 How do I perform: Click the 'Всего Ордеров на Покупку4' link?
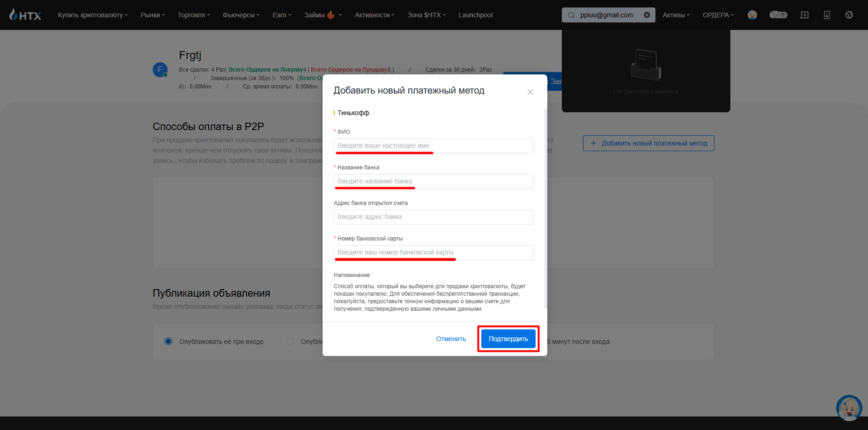[x=267, y=70]
